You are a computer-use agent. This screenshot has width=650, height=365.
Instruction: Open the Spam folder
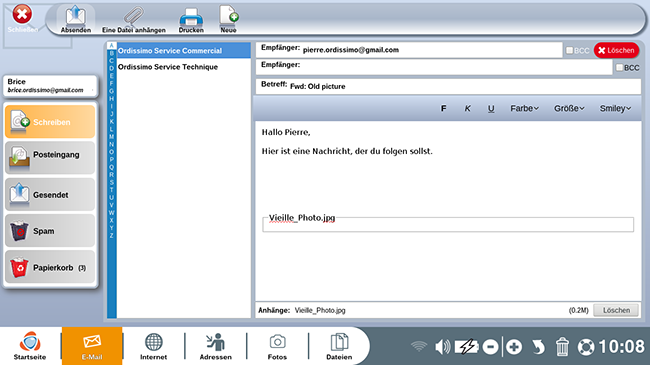tap(50, 231)
